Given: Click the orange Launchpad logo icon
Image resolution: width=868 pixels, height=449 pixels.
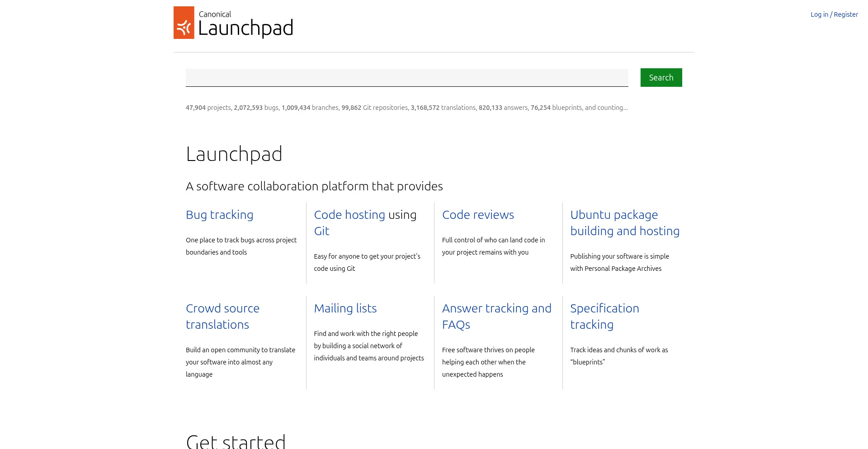Looking at the screenshot, I should click(184, 23).
